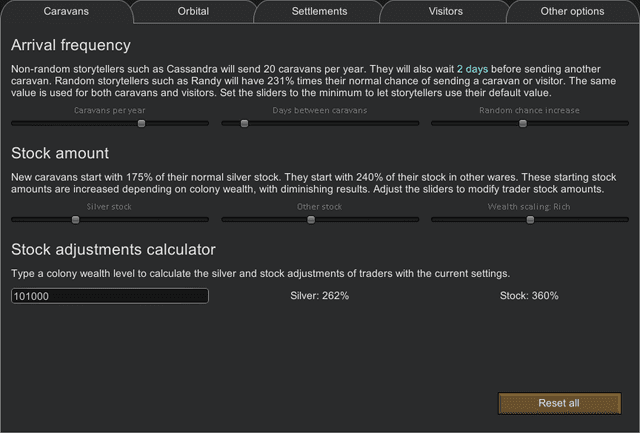Click far-right end of Random chance increase track
The width and height of the screenshot is (640, 433).
[x=627, y=124]
